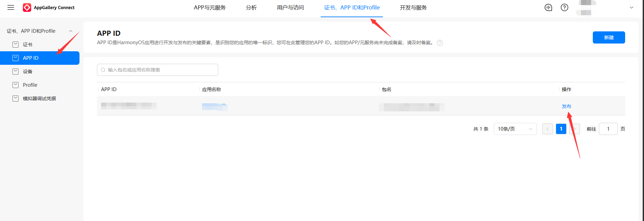Screen dimensions: 644x221
Task: Click the APP ID column header
Action: point(109,89)
